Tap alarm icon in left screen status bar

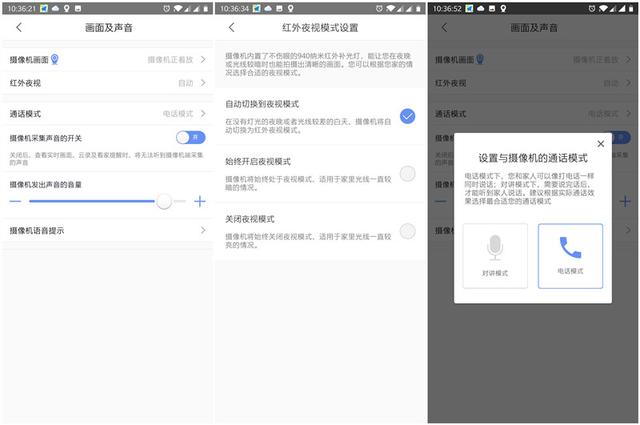point(167,9)
